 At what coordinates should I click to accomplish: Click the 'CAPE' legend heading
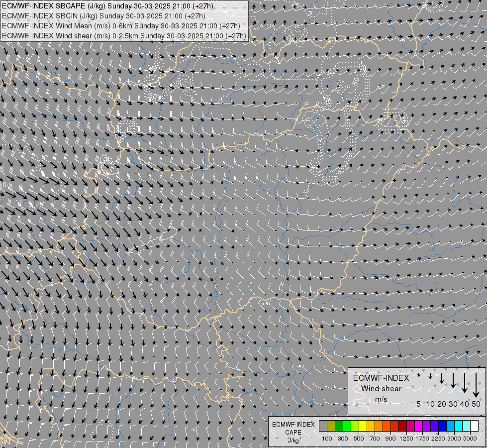tap(293, 432)
